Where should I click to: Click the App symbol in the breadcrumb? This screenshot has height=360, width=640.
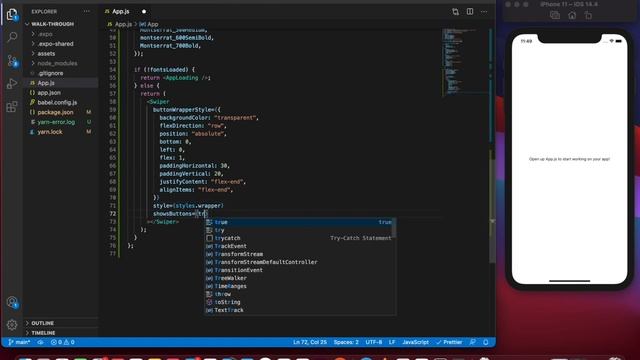pyautogui.click(x=149, y=24)
